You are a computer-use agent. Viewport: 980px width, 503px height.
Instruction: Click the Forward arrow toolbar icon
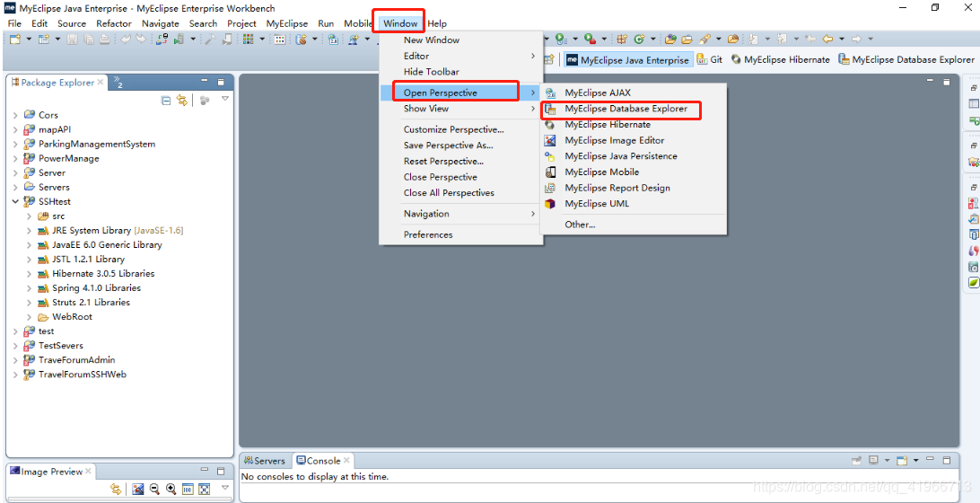[855, 39]
